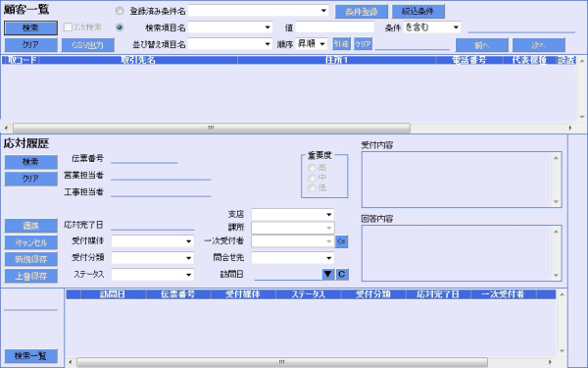Viewport: 588px width, 368px height.
Task: Click the customer list horizontal scrollbar thumb
Action: [212, 128]
